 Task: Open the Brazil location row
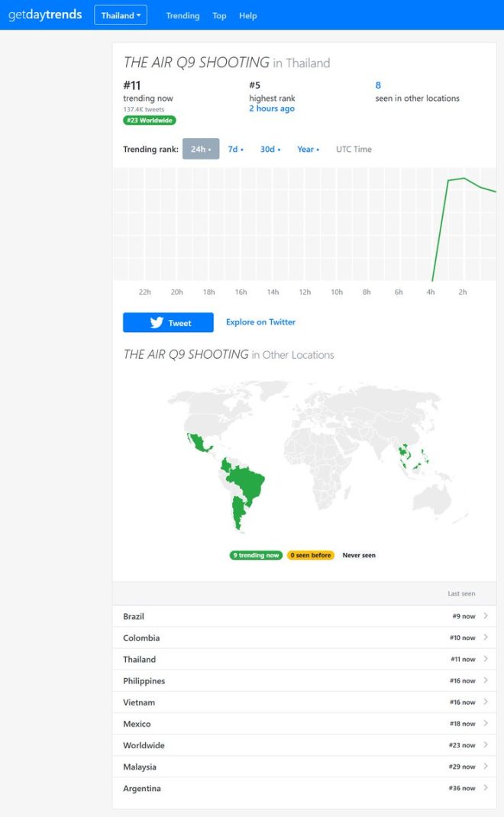pyautogui.click(x=305, y=616)
